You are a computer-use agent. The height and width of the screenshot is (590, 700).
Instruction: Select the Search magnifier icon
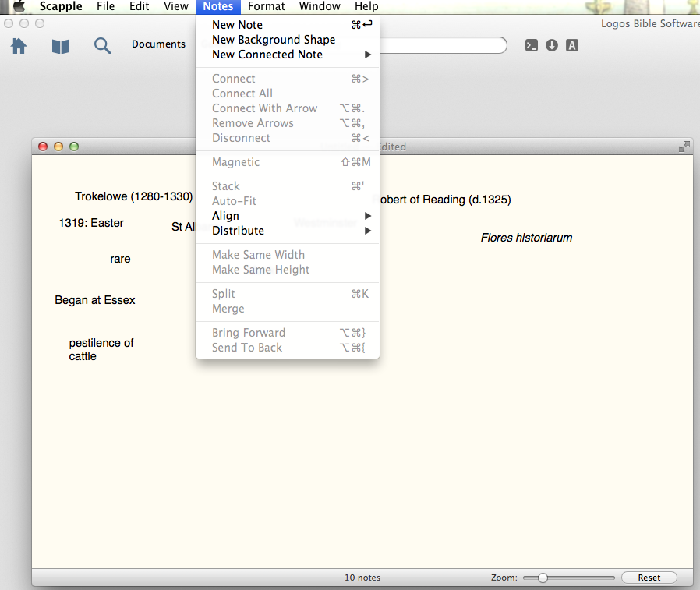(x=102, y=45)
